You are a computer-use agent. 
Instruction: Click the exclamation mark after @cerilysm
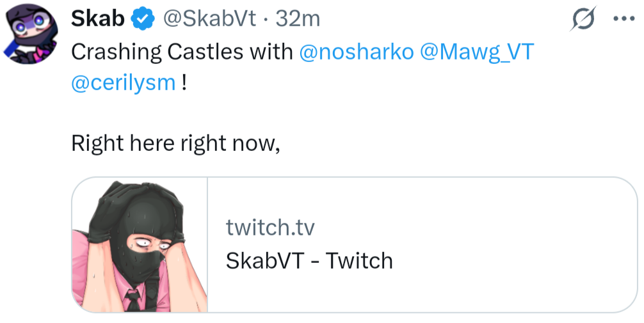point(184,84)
